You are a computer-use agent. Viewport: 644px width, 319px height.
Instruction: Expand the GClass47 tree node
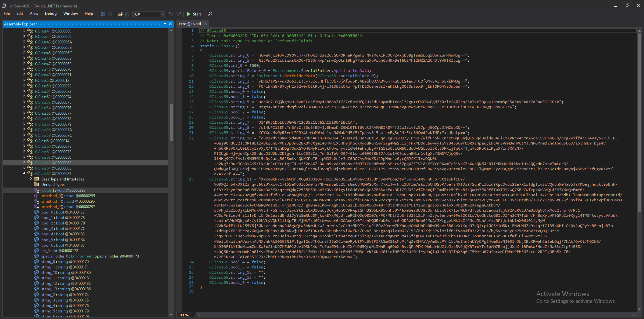coord(24,64)
